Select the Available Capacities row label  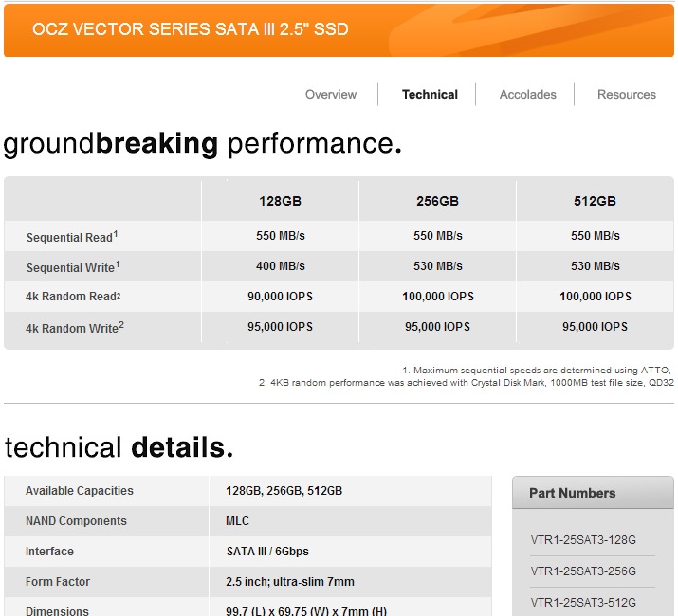click(x=80, y=491)
